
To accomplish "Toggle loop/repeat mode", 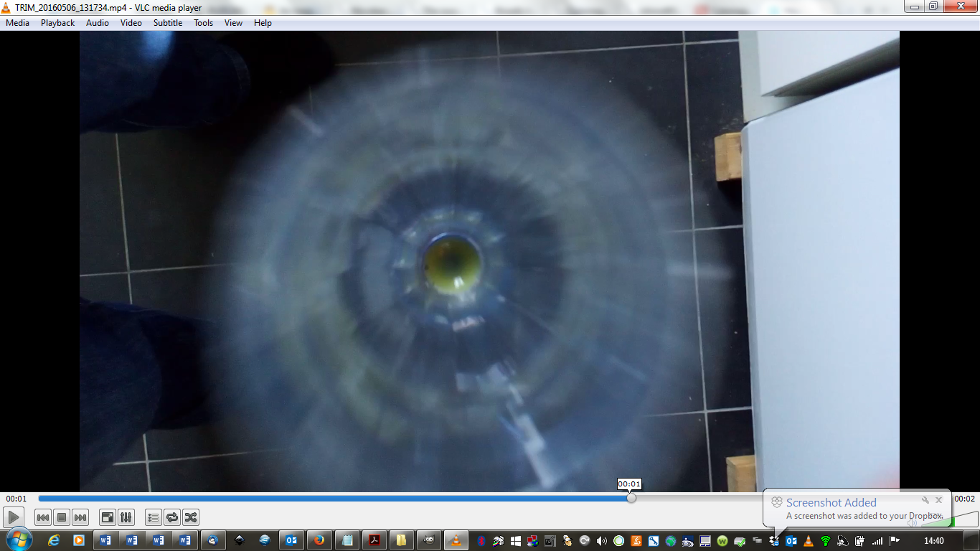I will (x=171, y=517).
